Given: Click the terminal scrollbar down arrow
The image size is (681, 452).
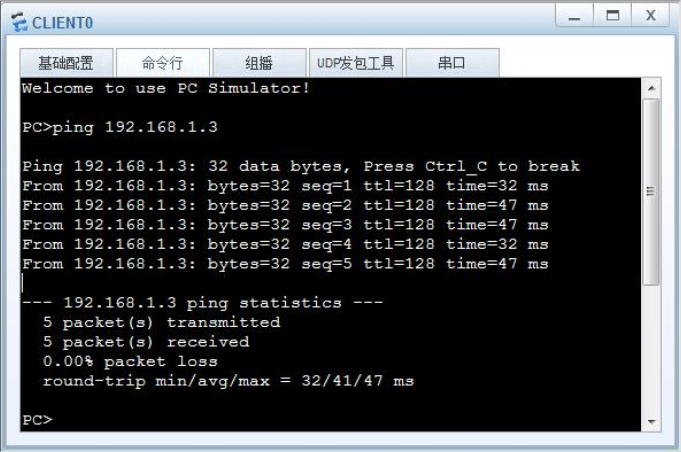Looking at the screenshot, I should [x=651, y=421].
